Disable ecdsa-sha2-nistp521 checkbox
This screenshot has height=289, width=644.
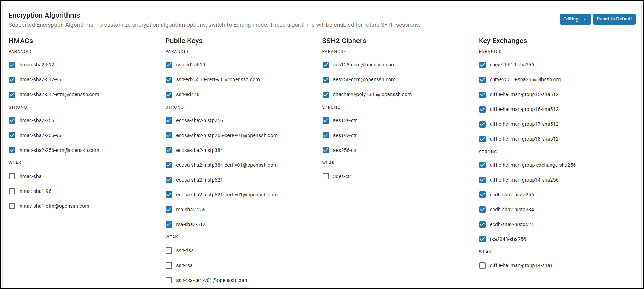click(x=169, y=180)
